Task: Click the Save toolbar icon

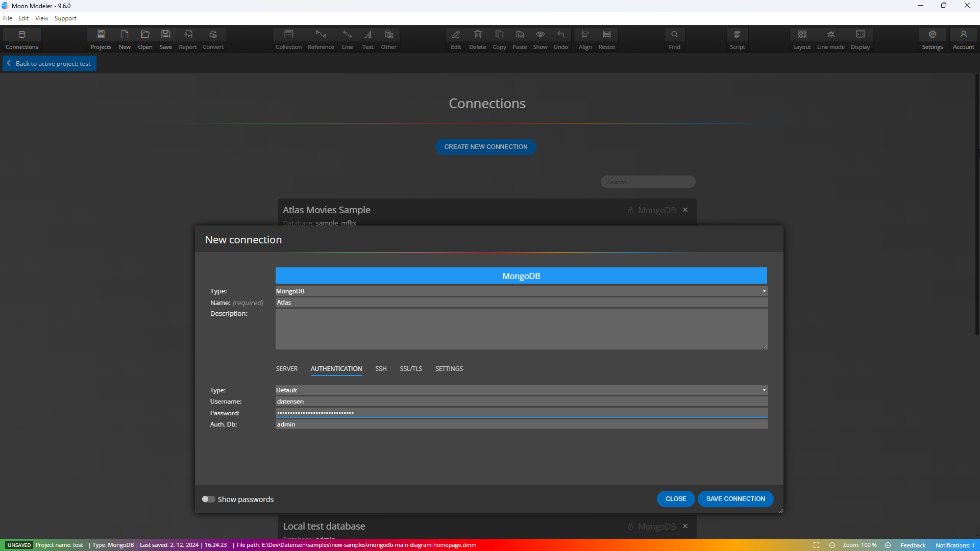Action: pos(165,39)
